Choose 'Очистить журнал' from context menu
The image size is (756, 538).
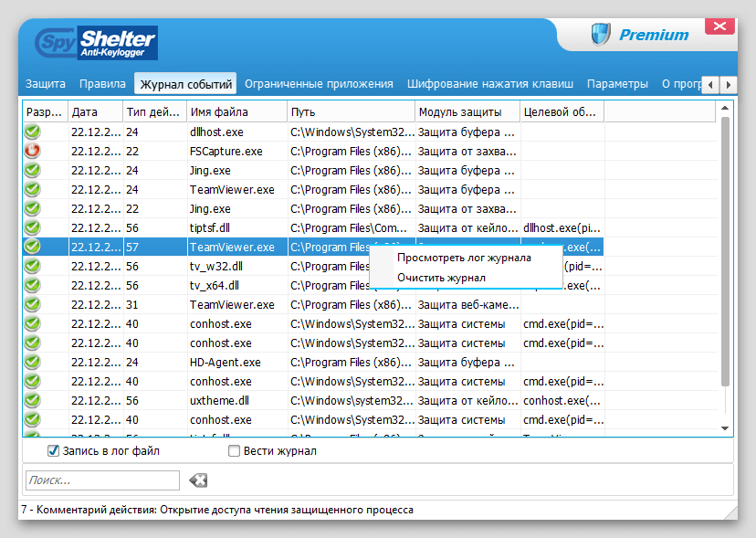[441, 278]
